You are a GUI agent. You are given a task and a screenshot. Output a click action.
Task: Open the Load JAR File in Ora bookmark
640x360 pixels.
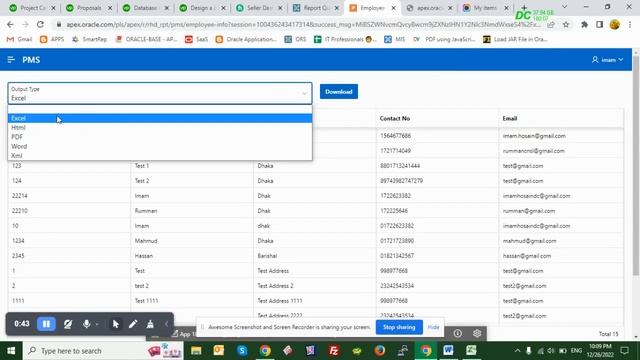tap(515, 39)
